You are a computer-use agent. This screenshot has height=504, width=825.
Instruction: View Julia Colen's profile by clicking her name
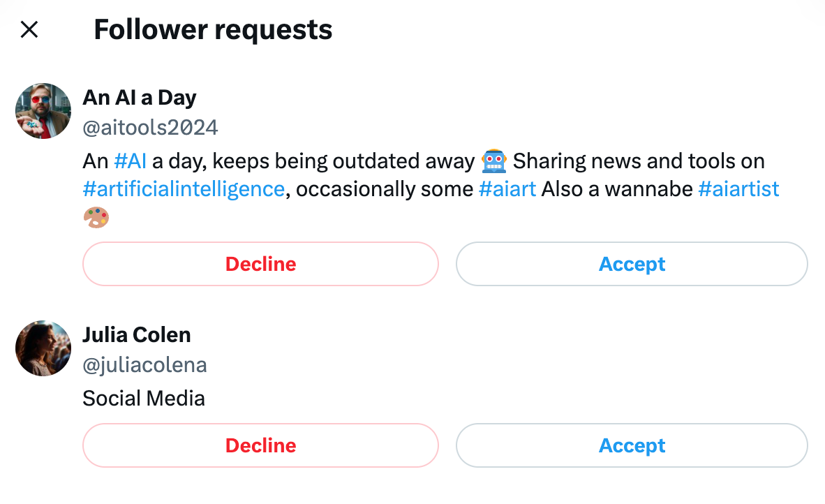(x=137, y=334)
